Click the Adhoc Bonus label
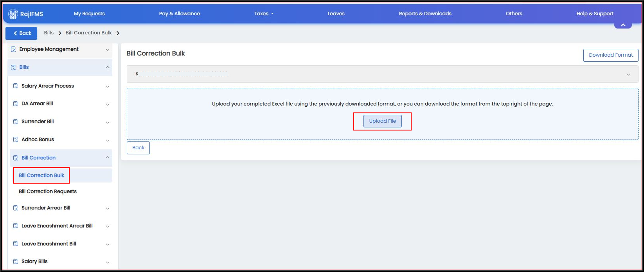 point(38,140)
